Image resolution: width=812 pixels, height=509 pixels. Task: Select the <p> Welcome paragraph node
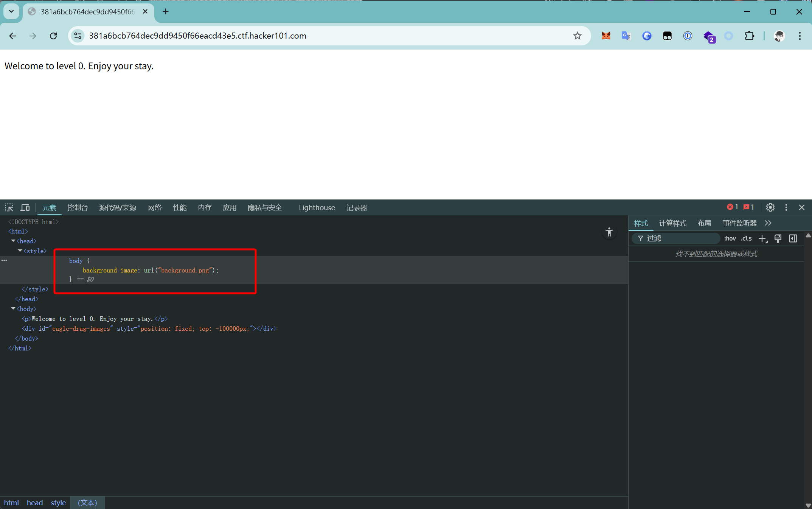click(x=94, y=319)
